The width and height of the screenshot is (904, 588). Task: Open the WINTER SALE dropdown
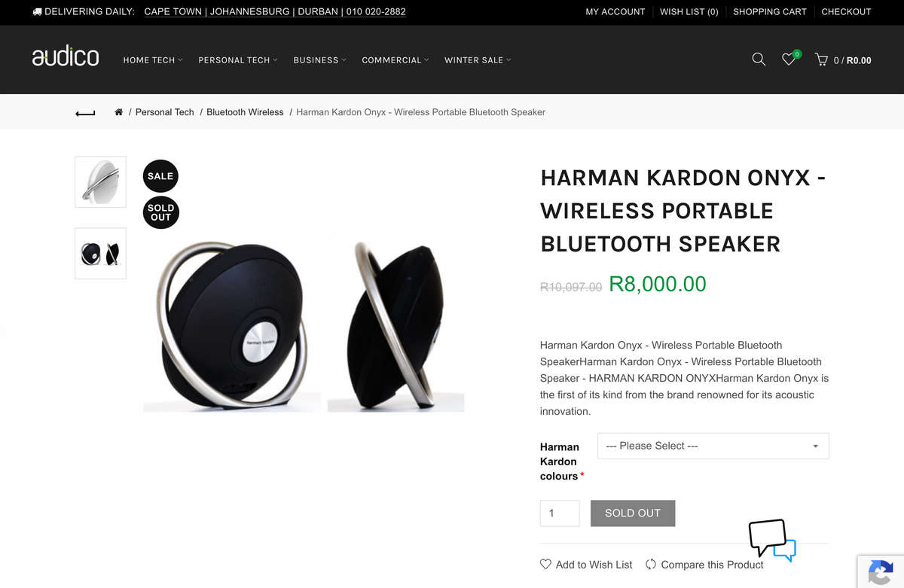[473, 59]
